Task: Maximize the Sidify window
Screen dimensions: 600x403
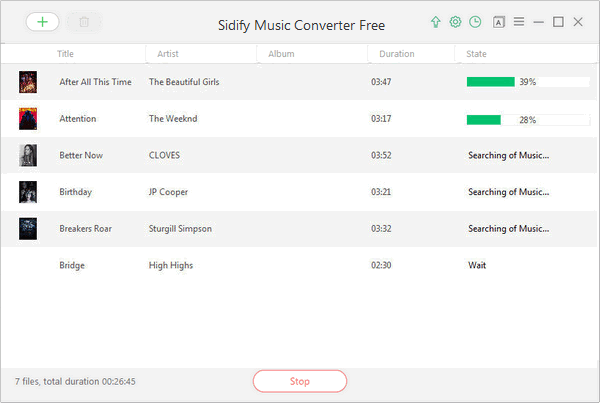Action: coord(558,22)
